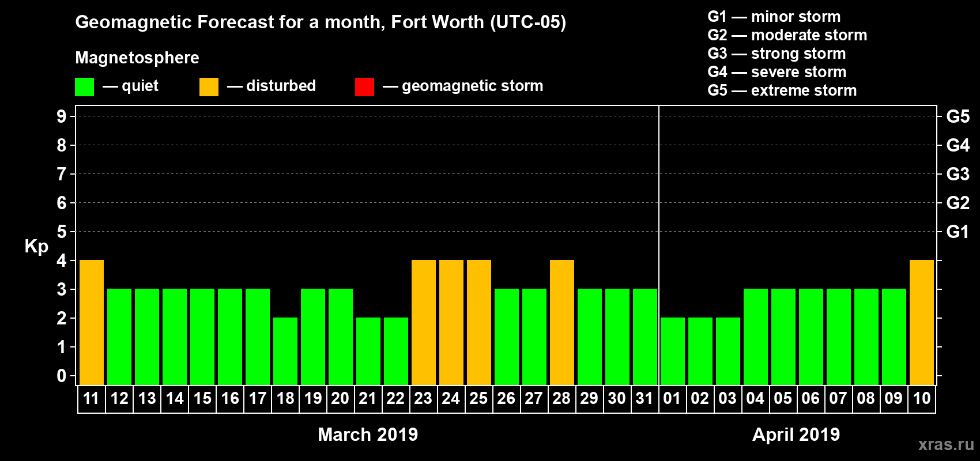Click the green bar for March 12
The image size is (980, 461).
[119, 337]
